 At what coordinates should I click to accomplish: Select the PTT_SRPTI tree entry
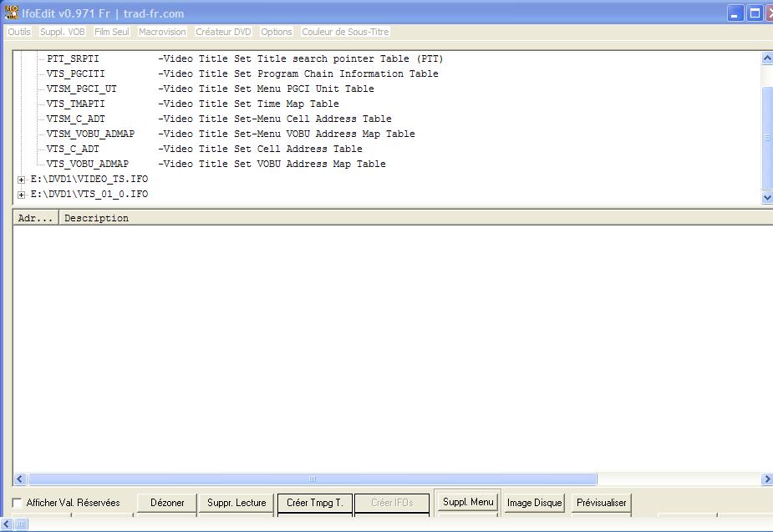[73, 58]
